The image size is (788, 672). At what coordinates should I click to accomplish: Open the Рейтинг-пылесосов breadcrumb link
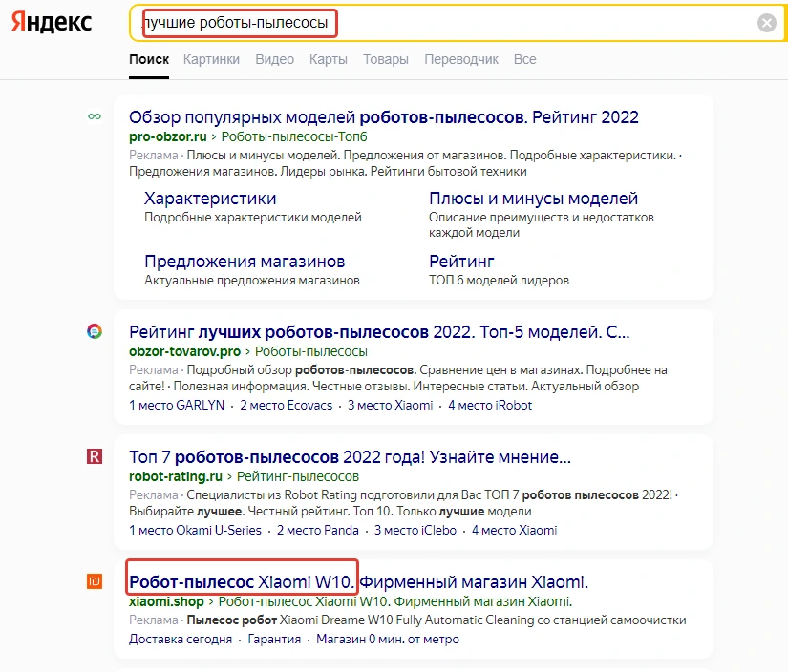pos(298,476)
